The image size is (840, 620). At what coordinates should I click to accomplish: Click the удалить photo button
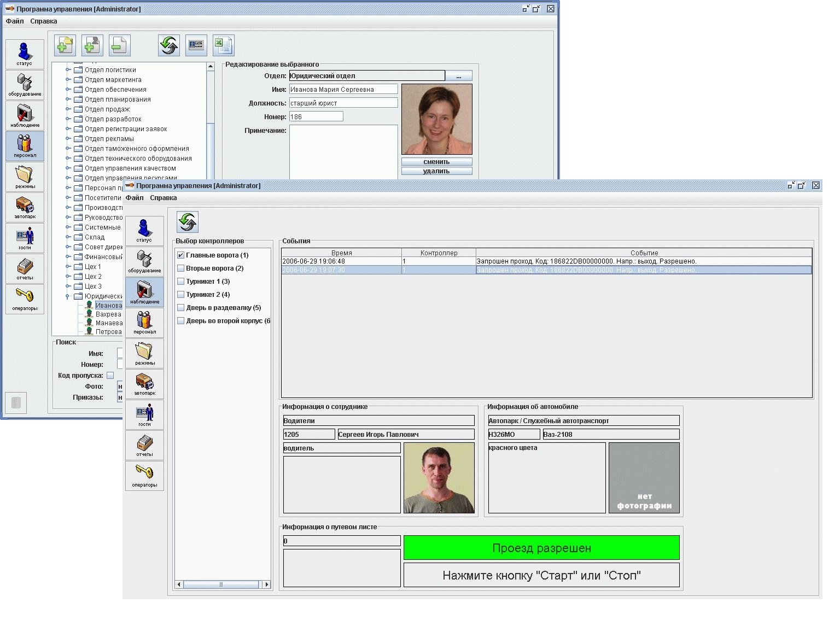(436, 171)
